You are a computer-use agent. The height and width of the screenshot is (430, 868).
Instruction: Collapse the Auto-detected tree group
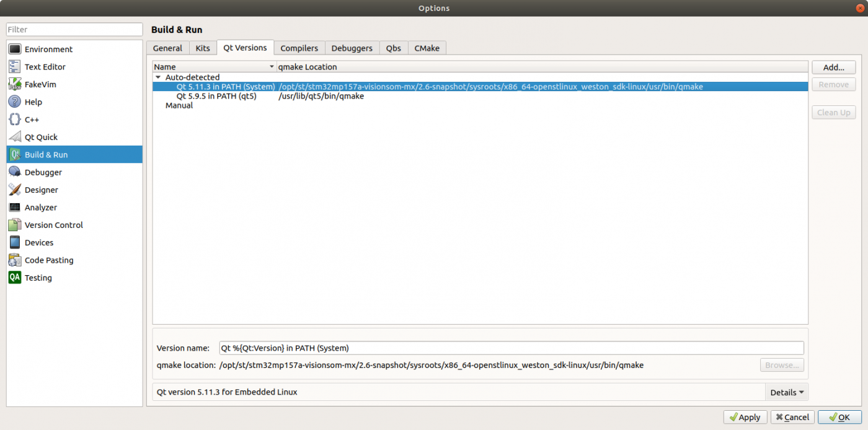158,77
